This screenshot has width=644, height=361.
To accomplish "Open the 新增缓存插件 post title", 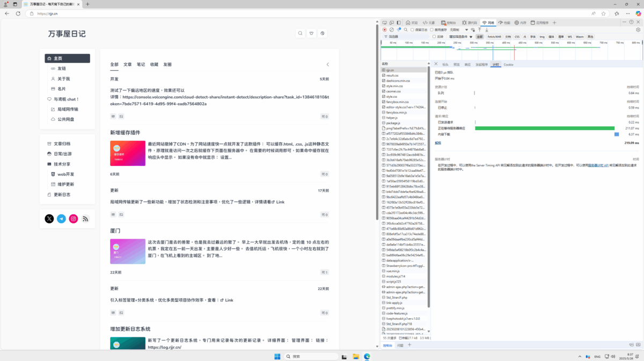I will coord(125,132).
